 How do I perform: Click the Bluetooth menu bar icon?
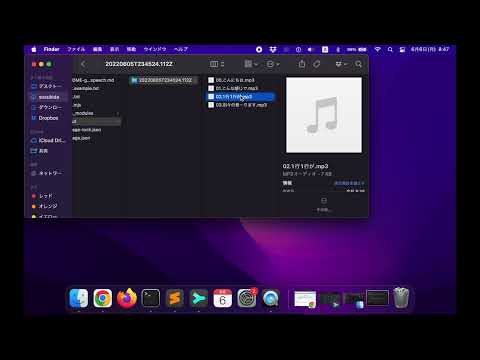pos(338,49)
